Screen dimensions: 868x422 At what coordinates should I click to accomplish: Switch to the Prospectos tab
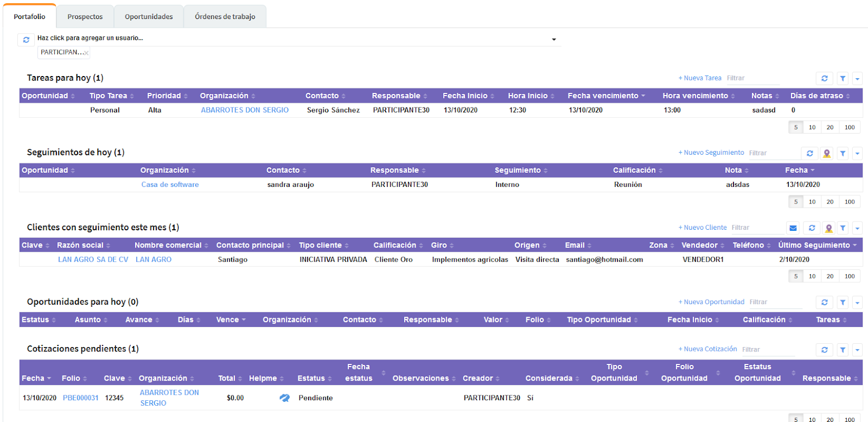coord(85,17)
